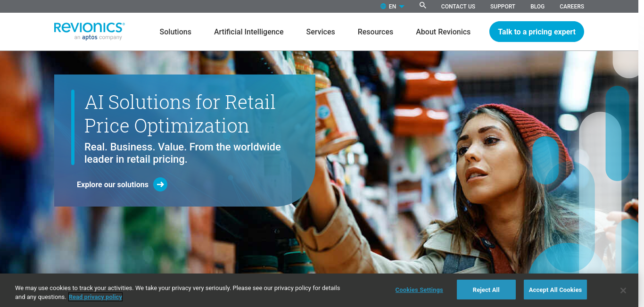Open the Careers link
This screenshot has height=307, width=644.
572,7
